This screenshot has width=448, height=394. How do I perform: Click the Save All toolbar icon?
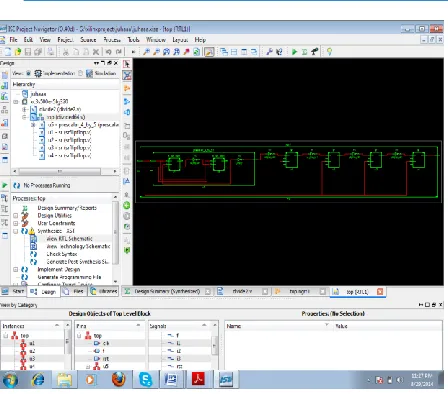pyautogui.click(x=38, y=52)
